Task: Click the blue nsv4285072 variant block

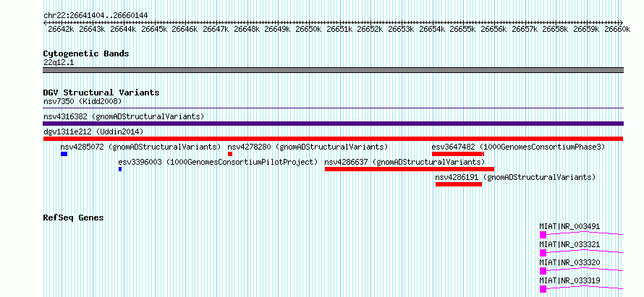Action: coord(64,154)
